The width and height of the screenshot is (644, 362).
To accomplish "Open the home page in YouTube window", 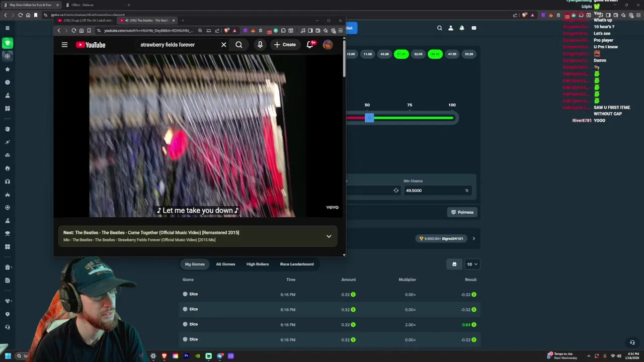I will (x=82, y=31).
